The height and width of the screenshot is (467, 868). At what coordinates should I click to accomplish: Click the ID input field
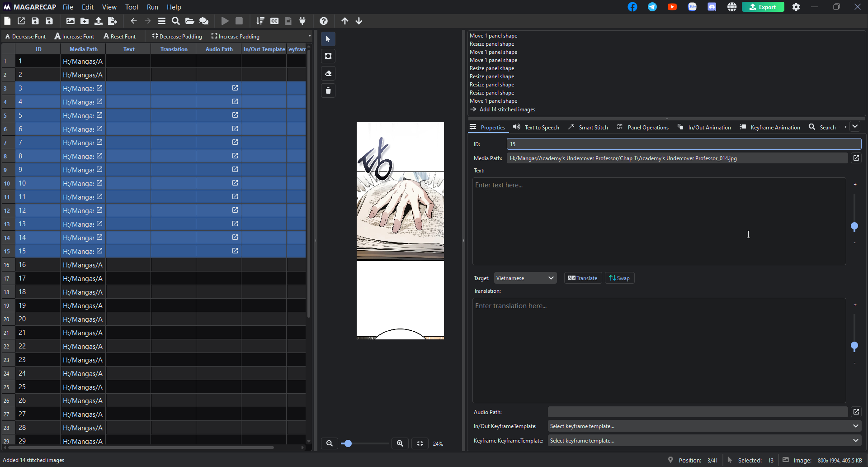684,144
